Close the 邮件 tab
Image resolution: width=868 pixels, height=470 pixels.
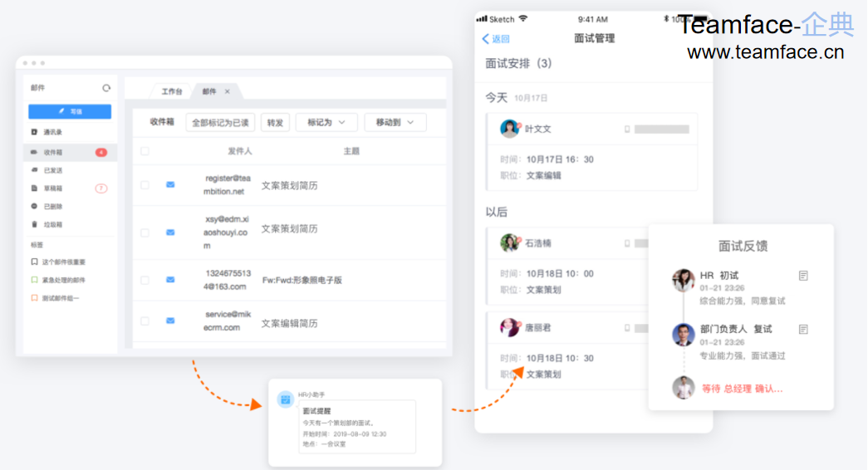228,91
